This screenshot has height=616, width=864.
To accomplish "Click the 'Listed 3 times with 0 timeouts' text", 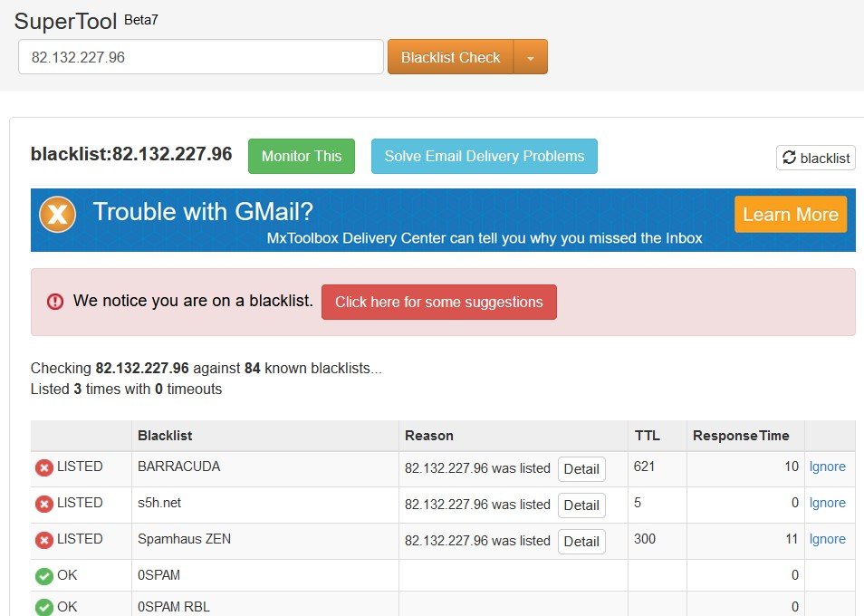I will pyautogui.click(x=126, y=389).
